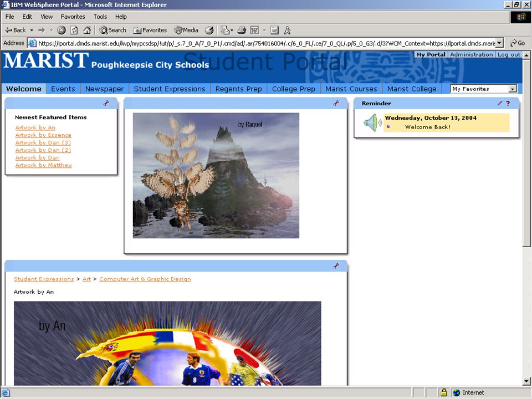
Task: Click the soccer artwork image by An
Action: [167, 344]
